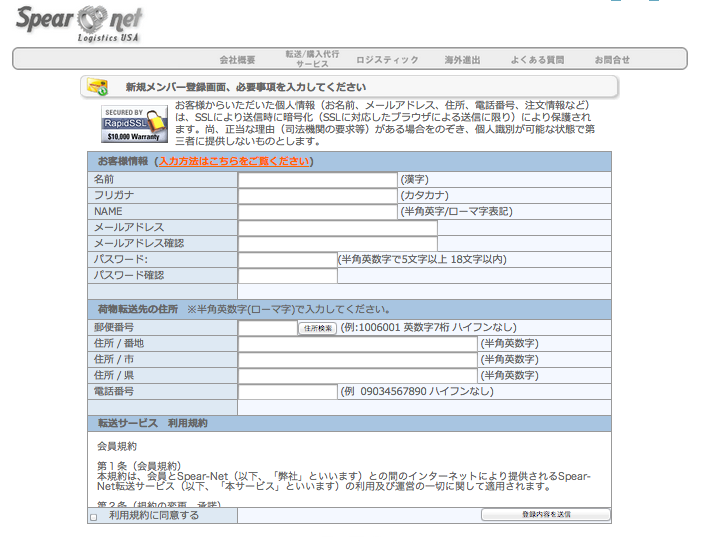Open the 転送/購入代行サービス menu item
The width and height of the screenshot is (719, 537).
(312, 59)
